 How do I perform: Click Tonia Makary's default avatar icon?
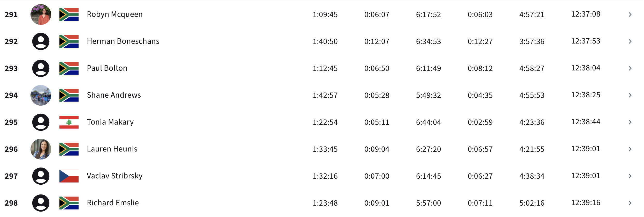click(x=41, y=122)
